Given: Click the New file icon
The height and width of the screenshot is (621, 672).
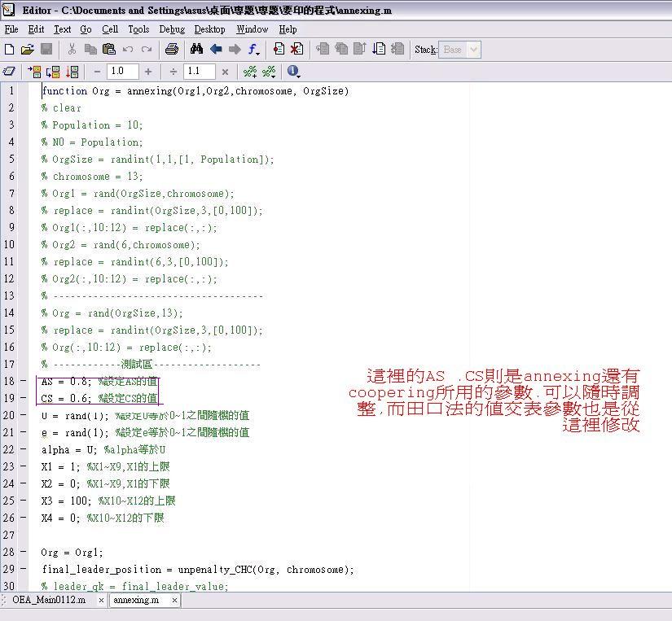Looking at the screenshot, I should point(10,50).
